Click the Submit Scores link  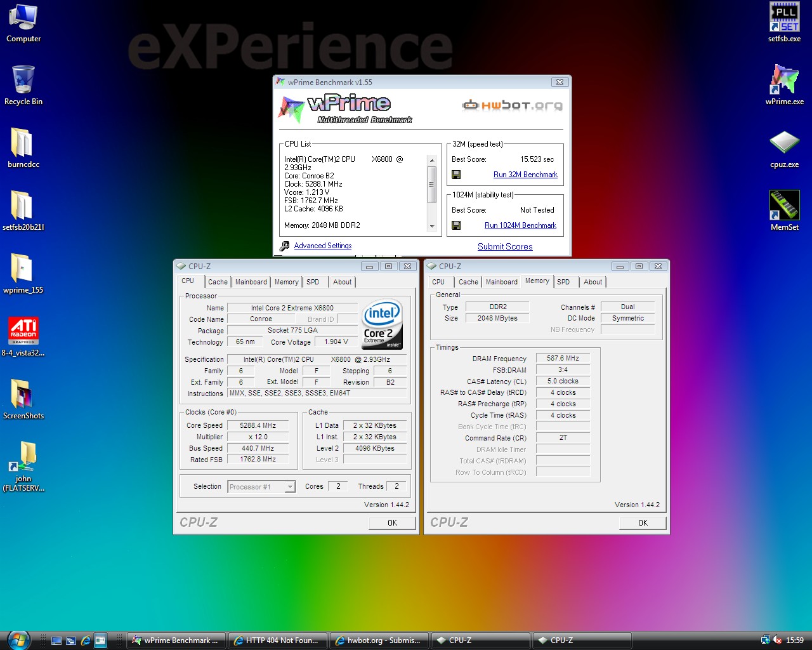tap(505, 246)
